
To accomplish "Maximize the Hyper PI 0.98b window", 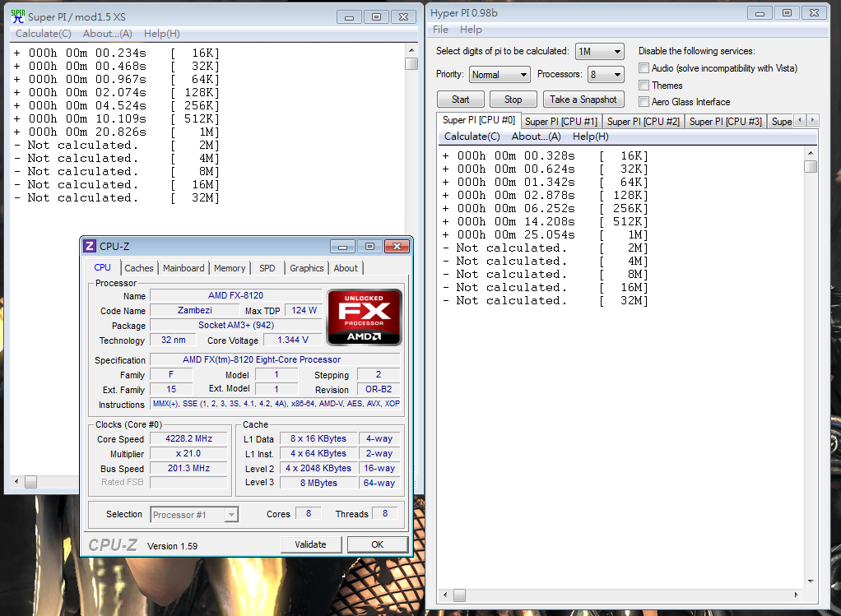I will [787, 13].
